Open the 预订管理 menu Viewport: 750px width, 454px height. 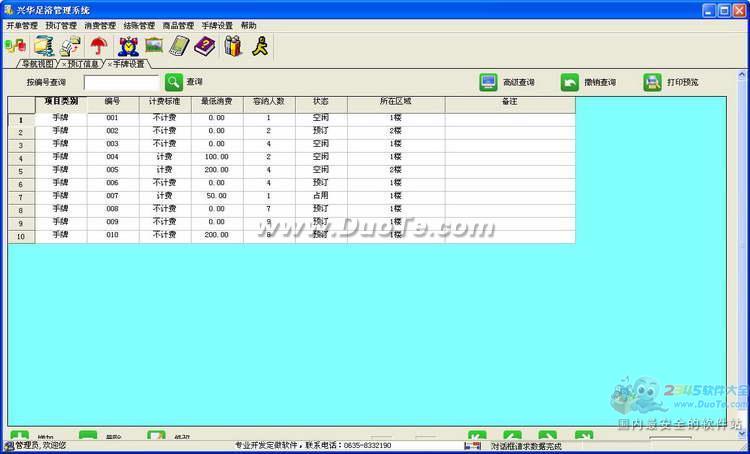pos(61,26)
